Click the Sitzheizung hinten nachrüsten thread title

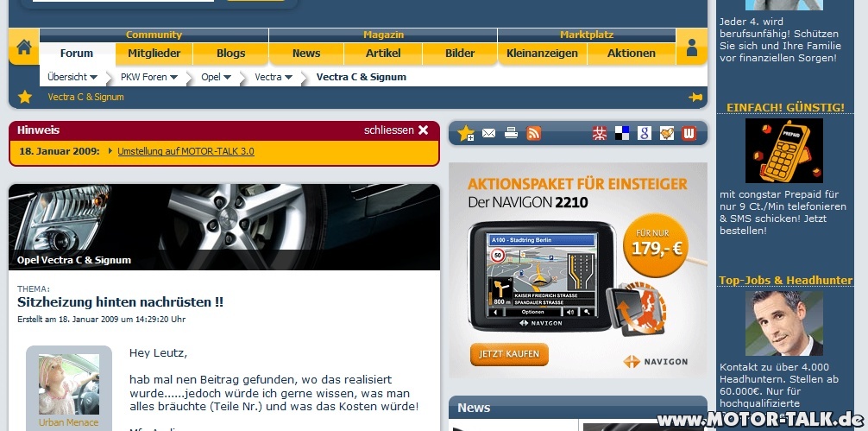[120, 302]
